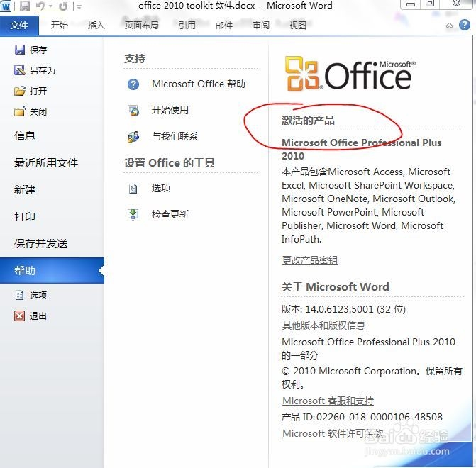Click the Word application icon in title bar
Viewport: 476px width, 468px height.
(x=6, y=6)
